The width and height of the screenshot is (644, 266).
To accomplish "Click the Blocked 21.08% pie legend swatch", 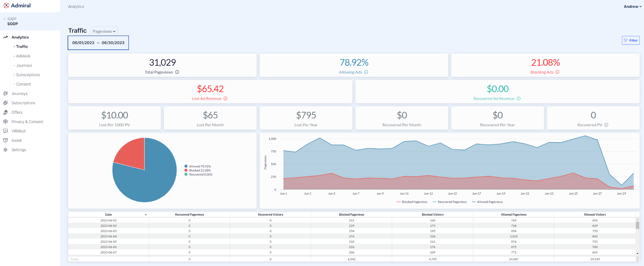I will [x=186, y=170].
